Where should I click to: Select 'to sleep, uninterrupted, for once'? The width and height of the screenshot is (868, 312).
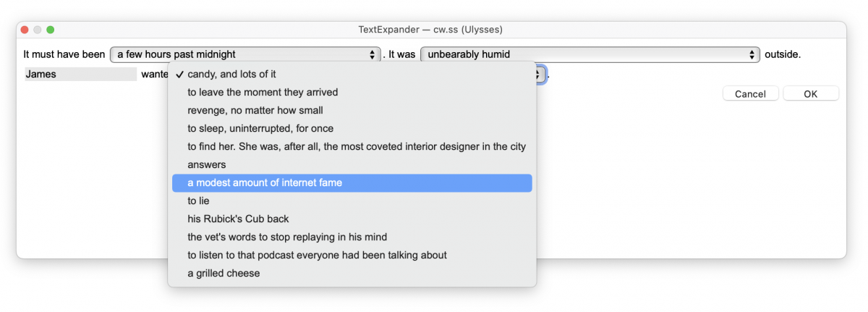(x=352, y=128)
